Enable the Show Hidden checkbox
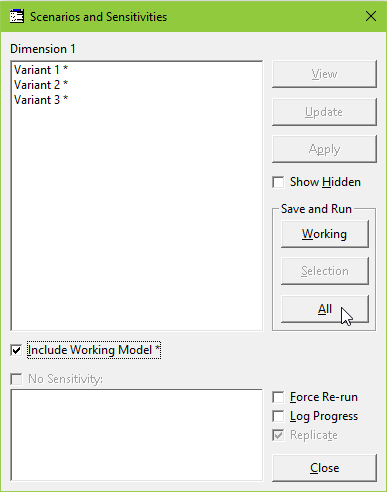387x492 pixels. tap(278, 182)
